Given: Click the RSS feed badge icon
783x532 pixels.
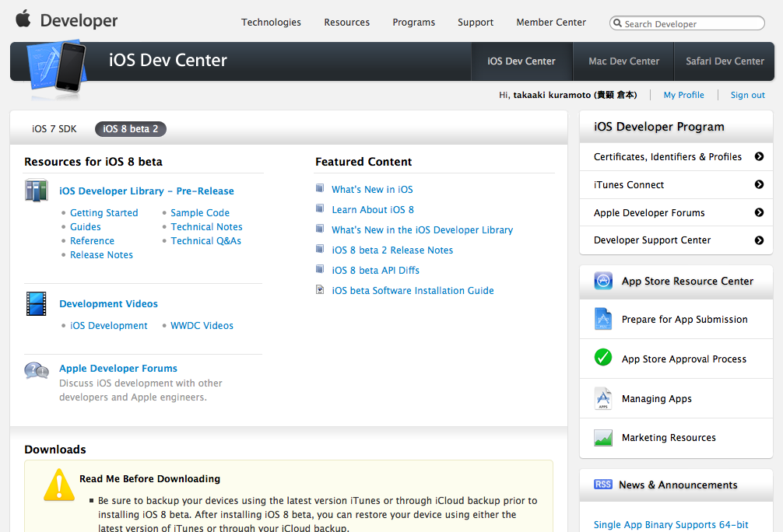Looking at the screenshot, I should coord(603,484).
